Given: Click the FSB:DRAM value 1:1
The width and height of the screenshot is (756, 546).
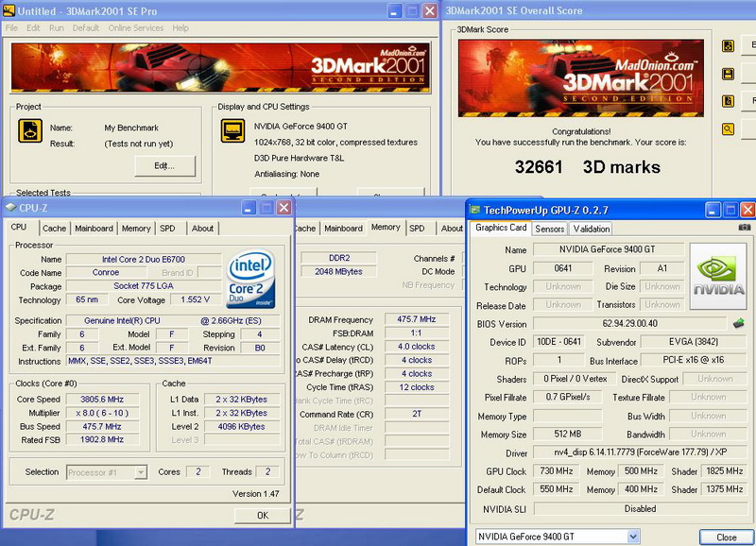Looking at the screenshot, I should click(417, 333).
